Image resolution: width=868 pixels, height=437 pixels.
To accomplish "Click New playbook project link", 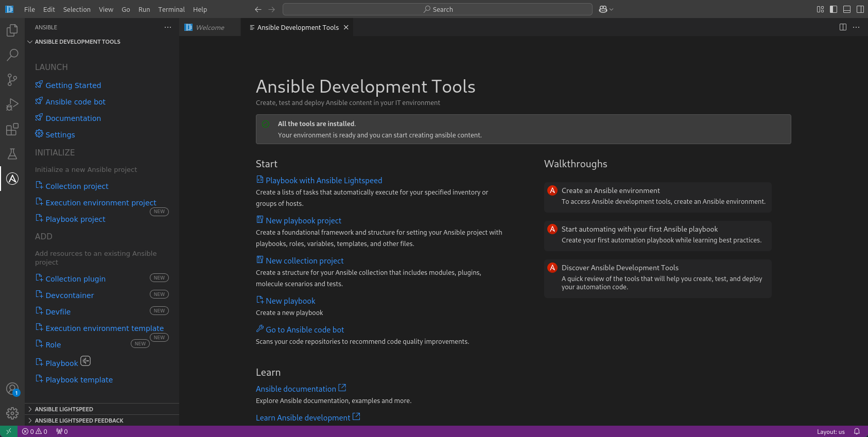I will [x=303, y=221].
